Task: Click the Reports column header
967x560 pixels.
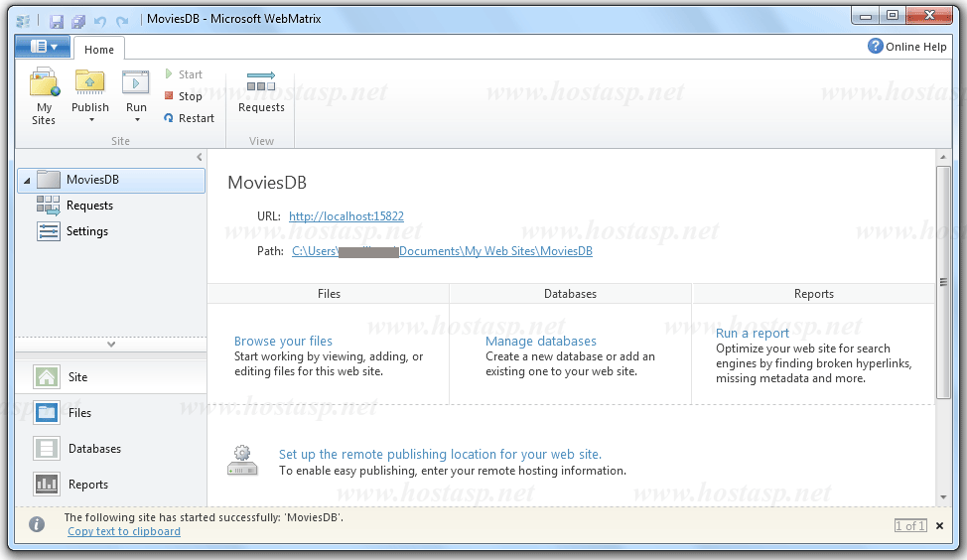Action: click(x=814, y=294)
